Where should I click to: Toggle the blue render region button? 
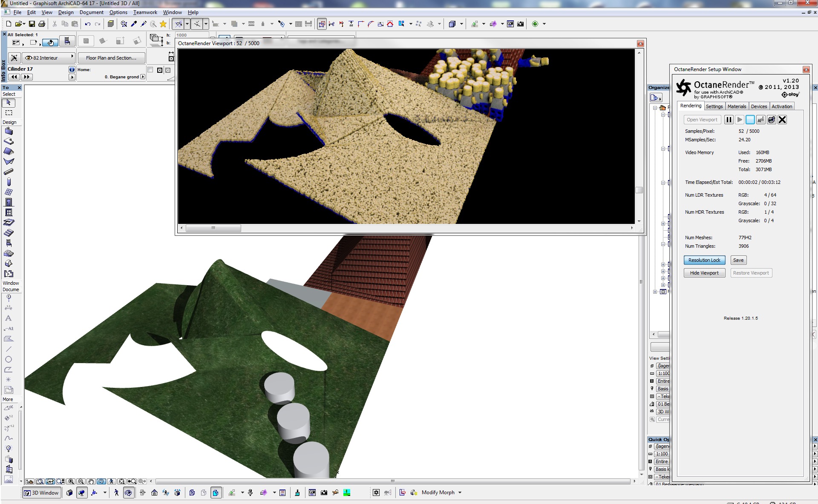750,120
